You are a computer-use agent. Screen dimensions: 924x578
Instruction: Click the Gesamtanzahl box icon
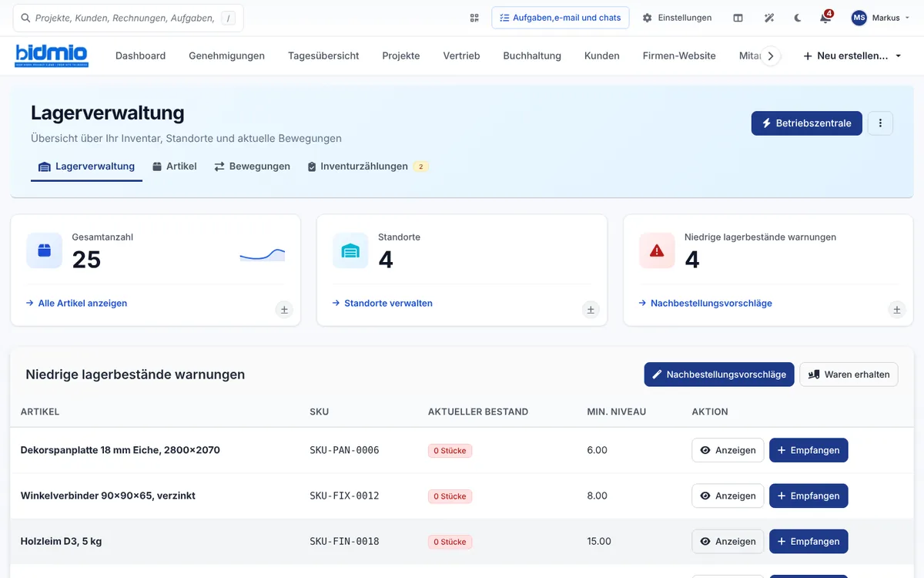pyautogui.click(x=44, y=250)
